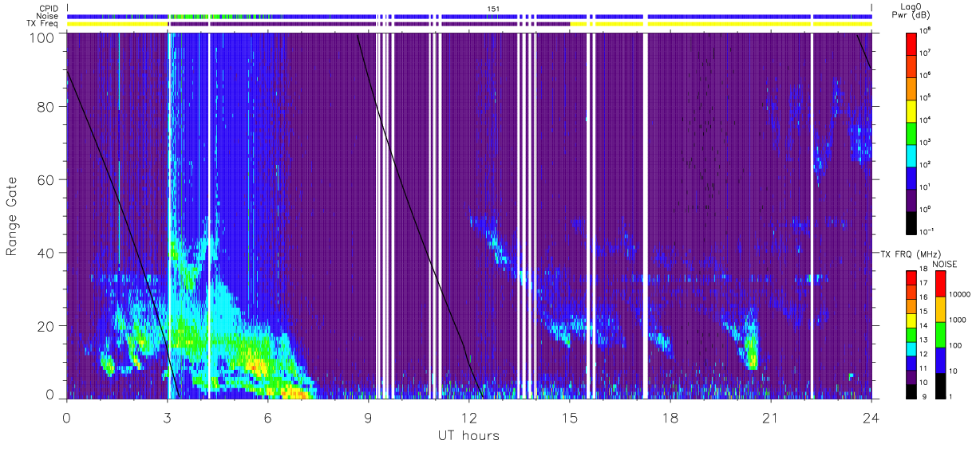Click the CPID value 151
Viewport: 980px width, 452px height.
coord(493,8)
